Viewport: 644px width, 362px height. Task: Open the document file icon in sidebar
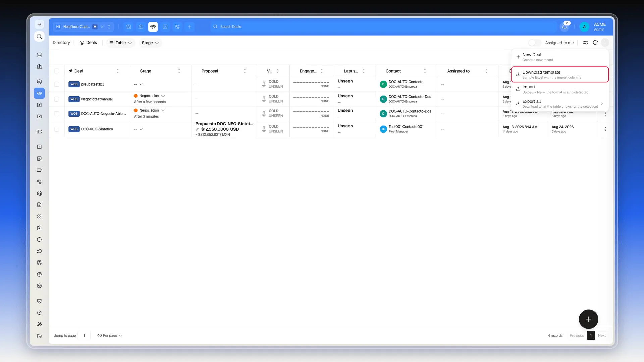click(39, 205)
